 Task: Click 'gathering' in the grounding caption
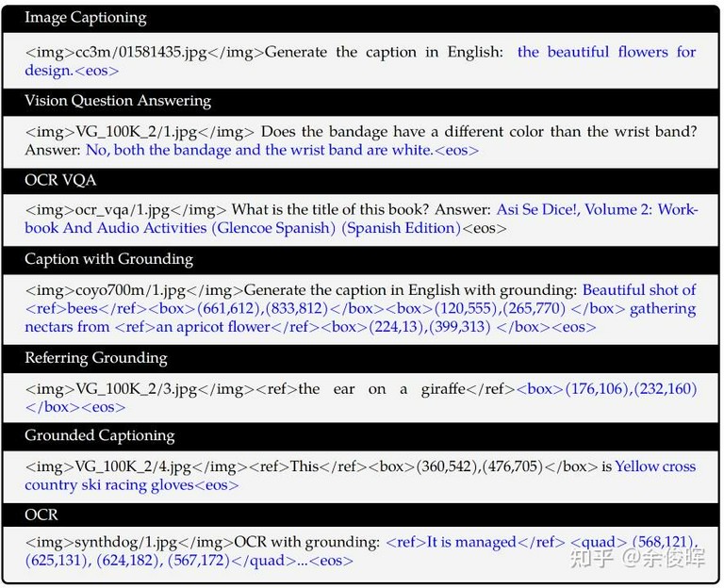point(663,309)
